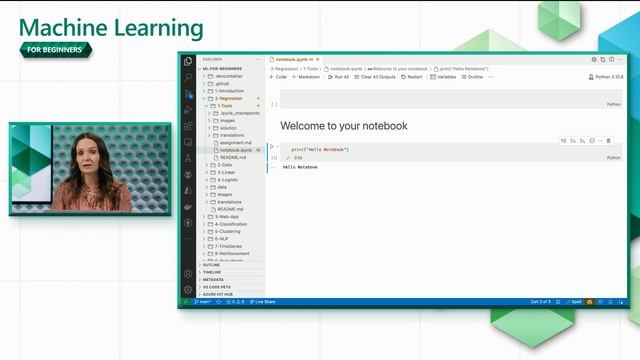The width and height of the screenshot is (640, 360).
Task: Split the editor right icon
Action: pos(611,60)
